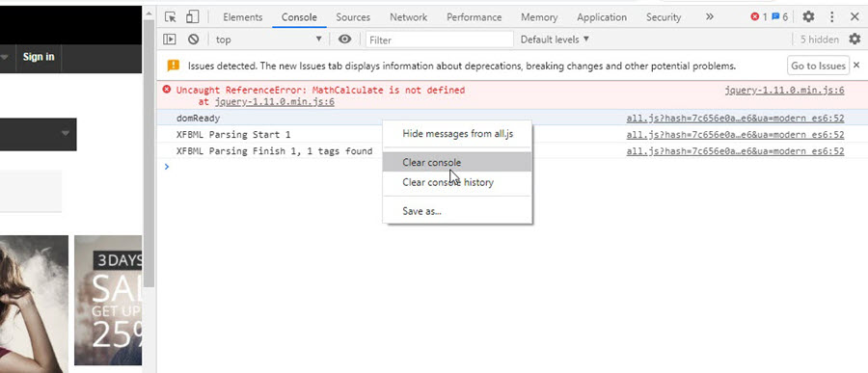The width and height of the screenshot is (868, 373).
Task: Click the red error count indicator
Action: point(759,17)
